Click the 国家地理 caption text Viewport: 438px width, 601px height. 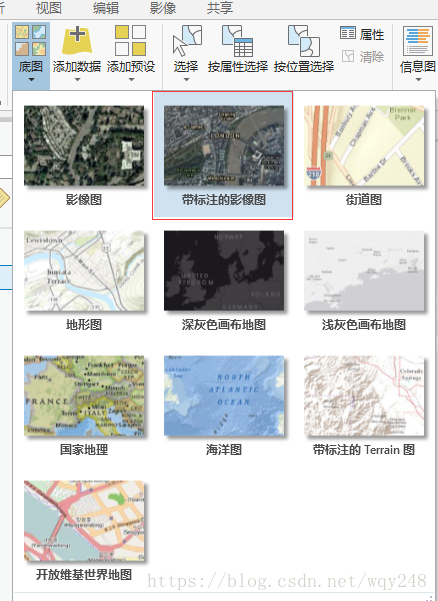(x=84, y=450)
